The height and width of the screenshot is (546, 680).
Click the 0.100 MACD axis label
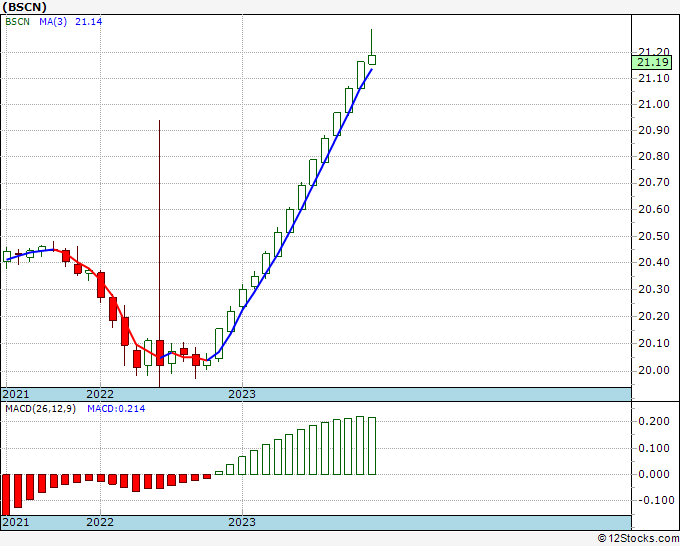[654, 448]
